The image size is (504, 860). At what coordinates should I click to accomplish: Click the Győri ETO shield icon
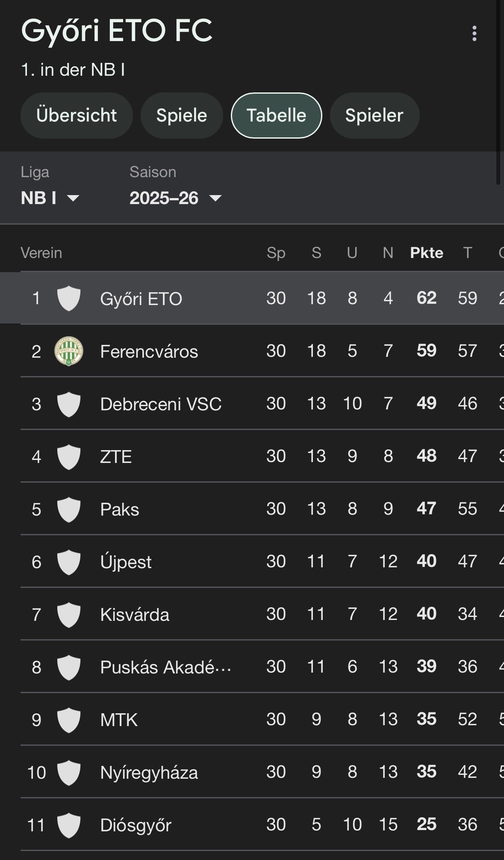click(x=69, y=298)
